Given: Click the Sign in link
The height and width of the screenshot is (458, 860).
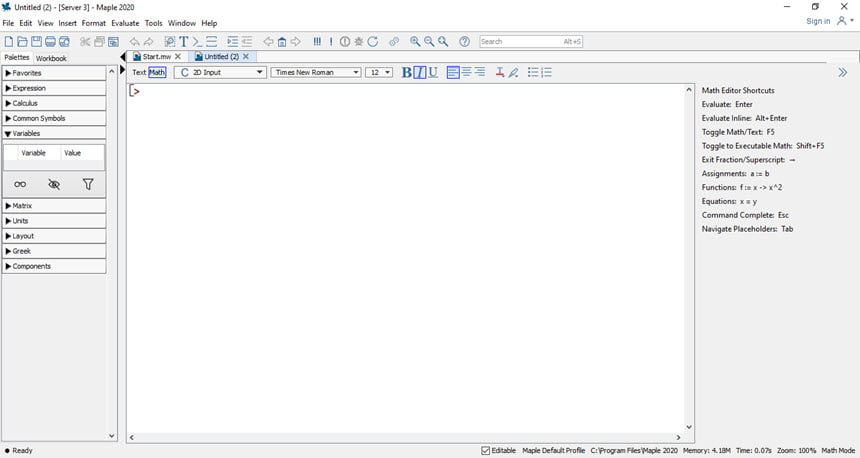Looking at the screenshot, I should tap(818, 21).
